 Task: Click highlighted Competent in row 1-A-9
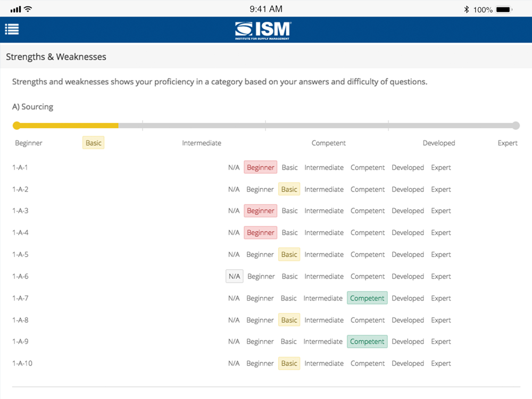pyautogui.click(x=367, y=342)
